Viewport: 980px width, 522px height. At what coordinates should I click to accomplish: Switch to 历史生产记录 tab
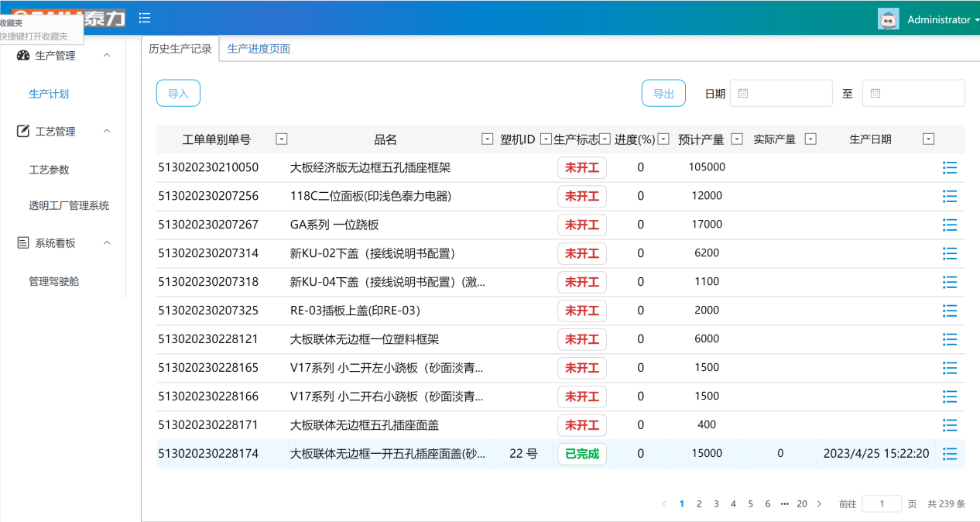pos(180,49)
